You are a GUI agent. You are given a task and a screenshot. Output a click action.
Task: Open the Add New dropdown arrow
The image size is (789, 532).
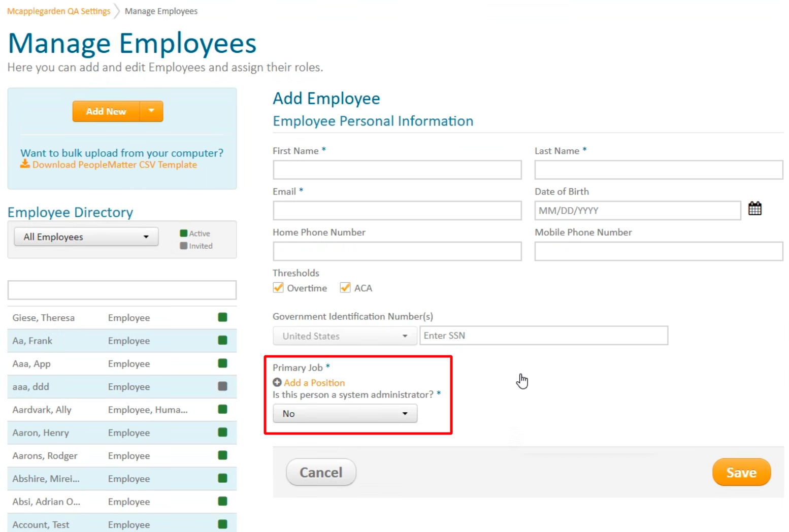(151, 111)
